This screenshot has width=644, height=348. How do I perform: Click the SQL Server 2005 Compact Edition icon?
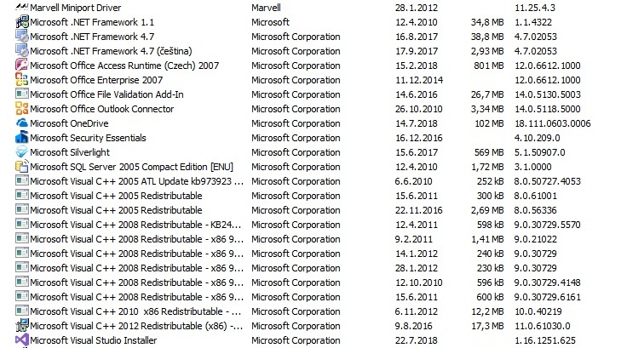point(22,167)
